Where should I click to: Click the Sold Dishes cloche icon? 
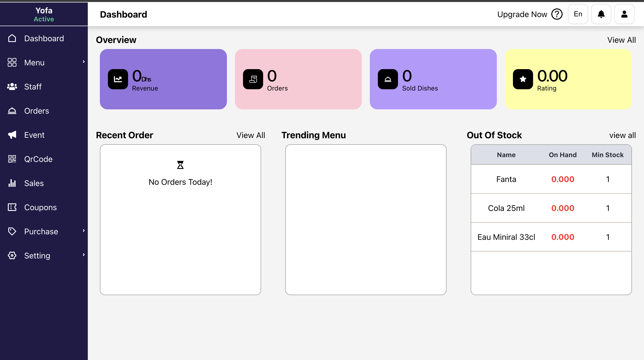(x=388, y=79)
